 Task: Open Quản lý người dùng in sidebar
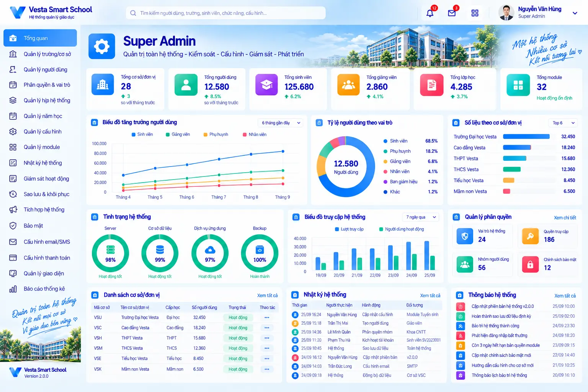[40, 69]
